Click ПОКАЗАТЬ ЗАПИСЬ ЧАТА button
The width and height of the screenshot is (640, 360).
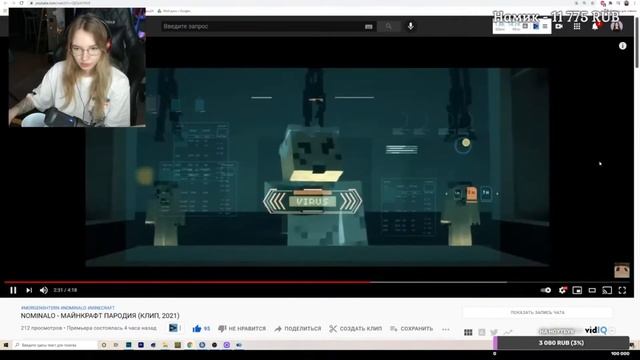click(x=538, y=312)
